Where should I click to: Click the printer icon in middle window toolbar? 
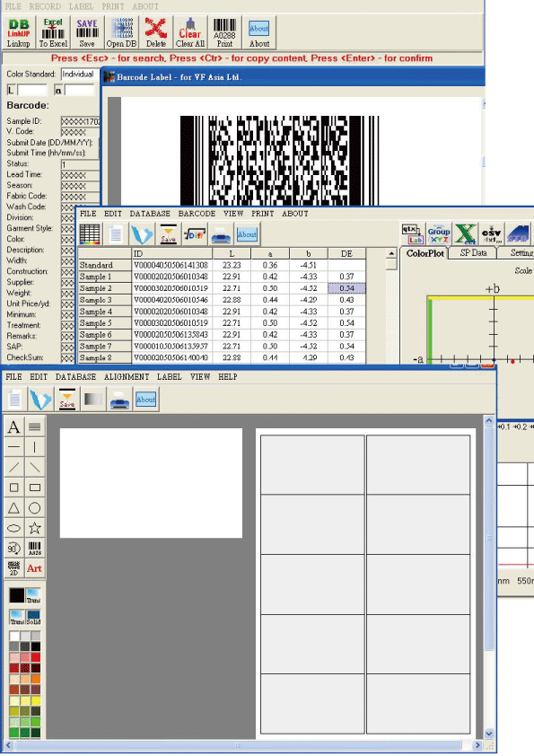click(221, 234)
